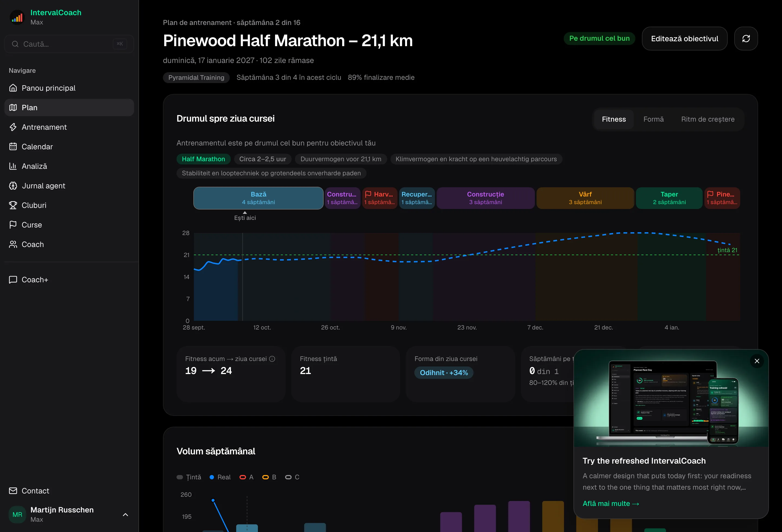Open Curse flag icon item

point(13,225)
